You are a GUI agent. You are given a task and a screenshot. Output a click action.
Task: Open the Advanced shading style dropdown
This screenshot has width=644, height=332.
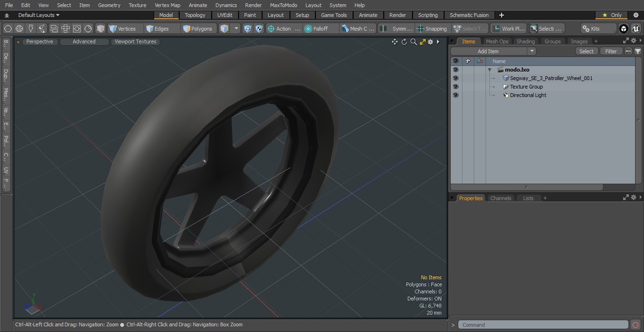coord(84,42)
